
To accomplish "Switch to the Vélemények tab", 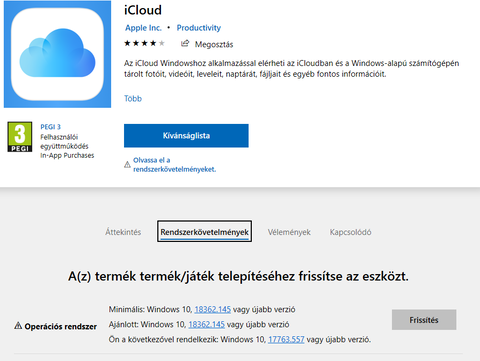I will [x=289, y=232].
